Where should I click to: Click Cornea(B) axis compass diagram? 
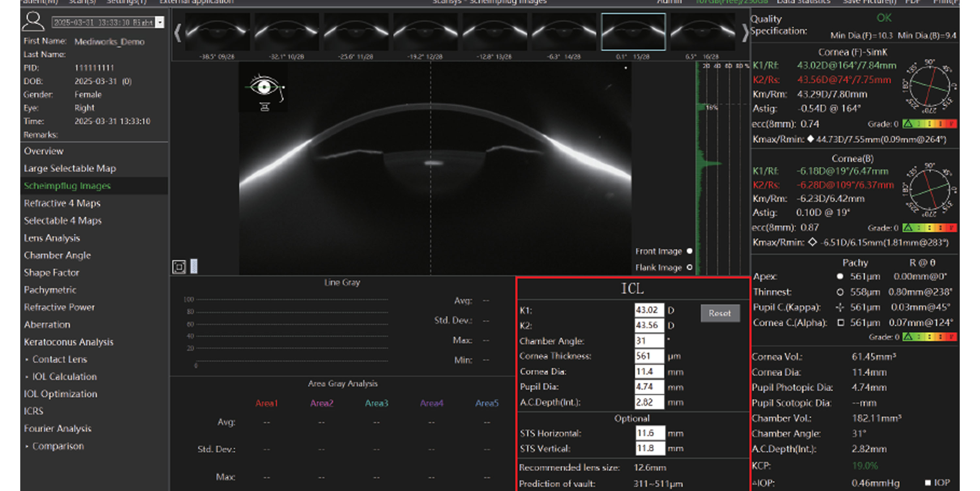click(930, 190)
